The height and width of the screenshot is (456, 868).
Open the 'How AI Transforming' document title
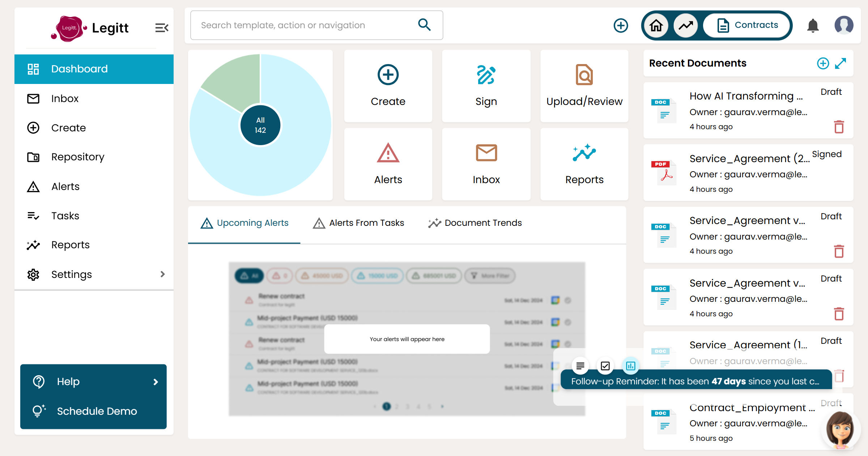pyautogui.click(x=746, y=96)
